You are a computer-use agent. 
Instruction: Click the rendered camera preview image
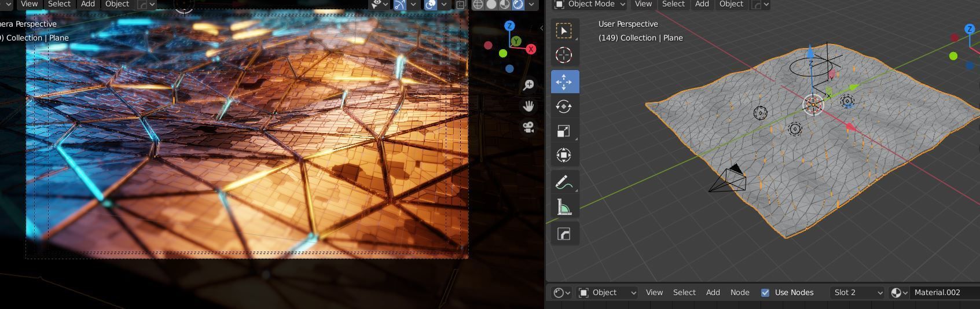point(247,133)
